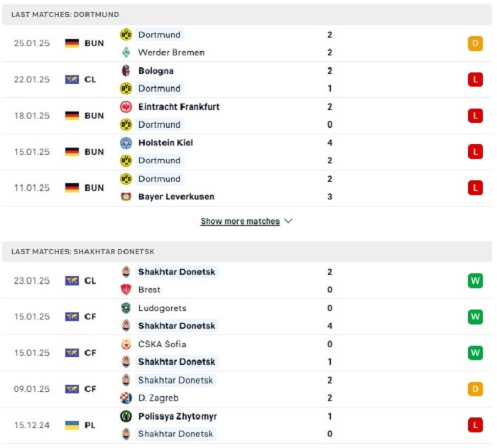The image size is (497, 448).
Task: Open the Holstein Kiel team name link
Action: click(x=165, y=143)
